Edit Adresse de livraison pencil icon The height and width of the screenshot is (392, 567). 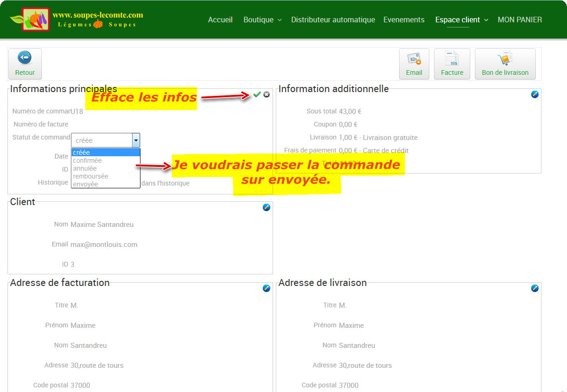535,288
